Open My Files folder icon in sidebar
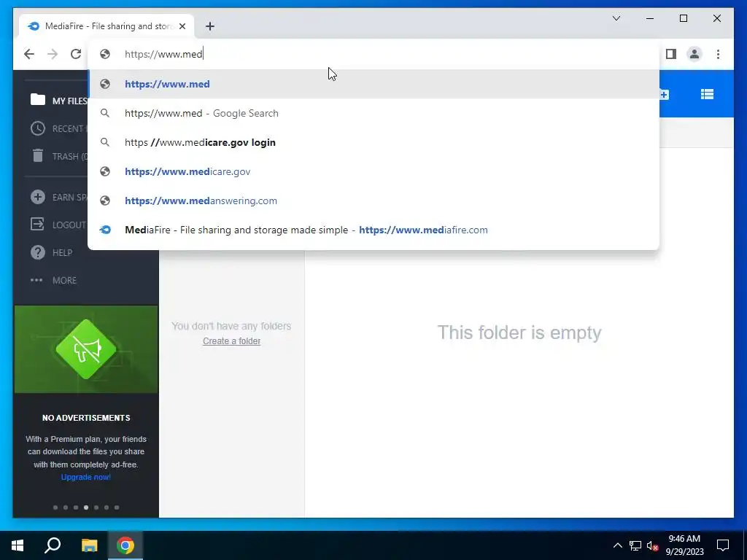 point(38,99)
